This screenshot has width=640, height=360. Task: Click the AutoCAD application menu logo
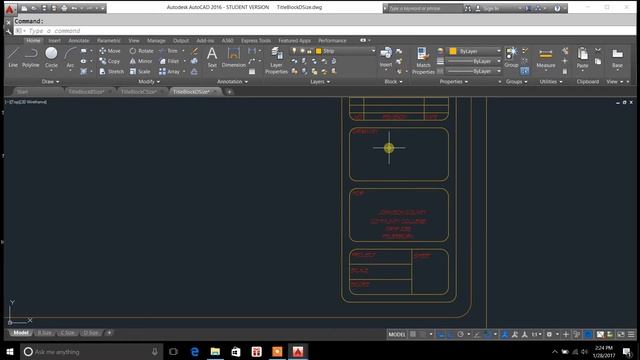pos(10,8)
